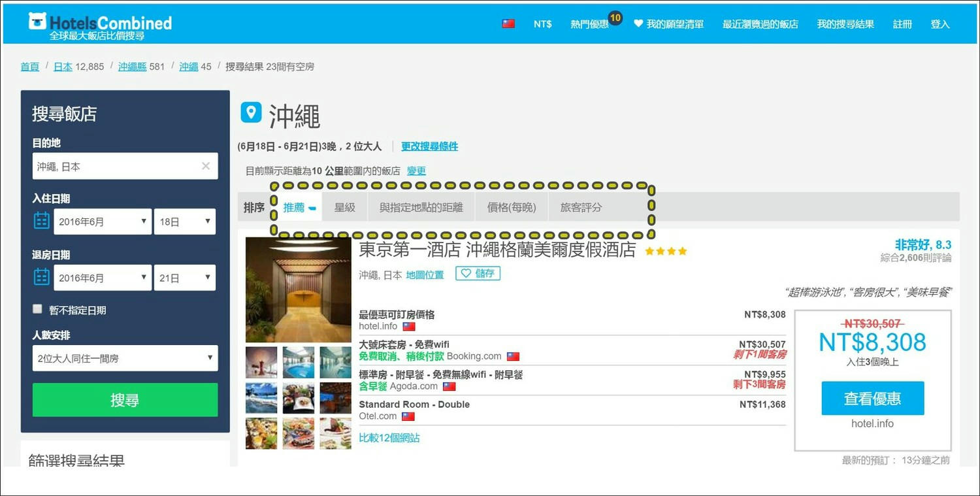Viewport: 980px width, 496px height.
Task: Click 更改搜尋條件 link
Action: [x=429, y=146]
